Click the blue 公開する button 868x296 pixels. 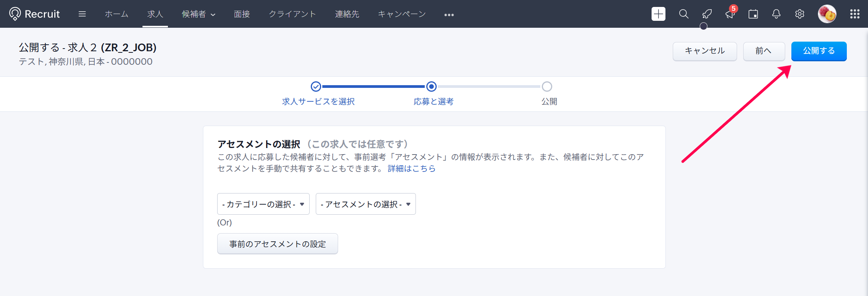819,51
